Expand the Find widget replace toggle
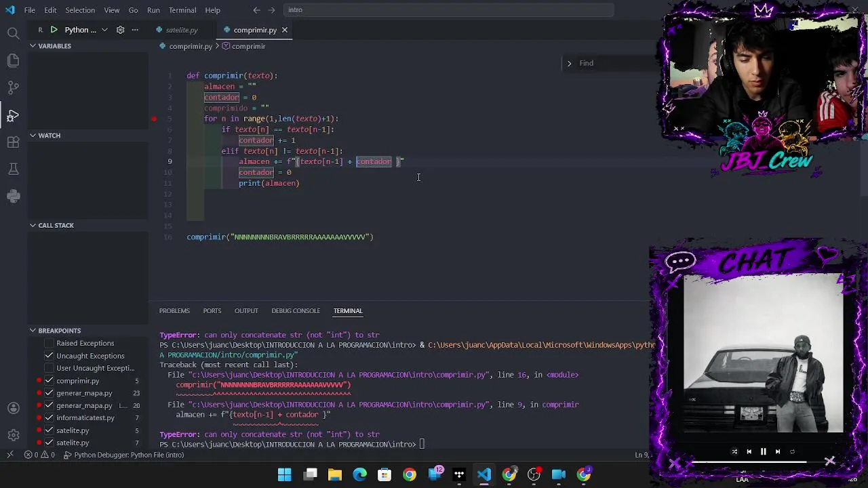 click(x=569, y=63)
